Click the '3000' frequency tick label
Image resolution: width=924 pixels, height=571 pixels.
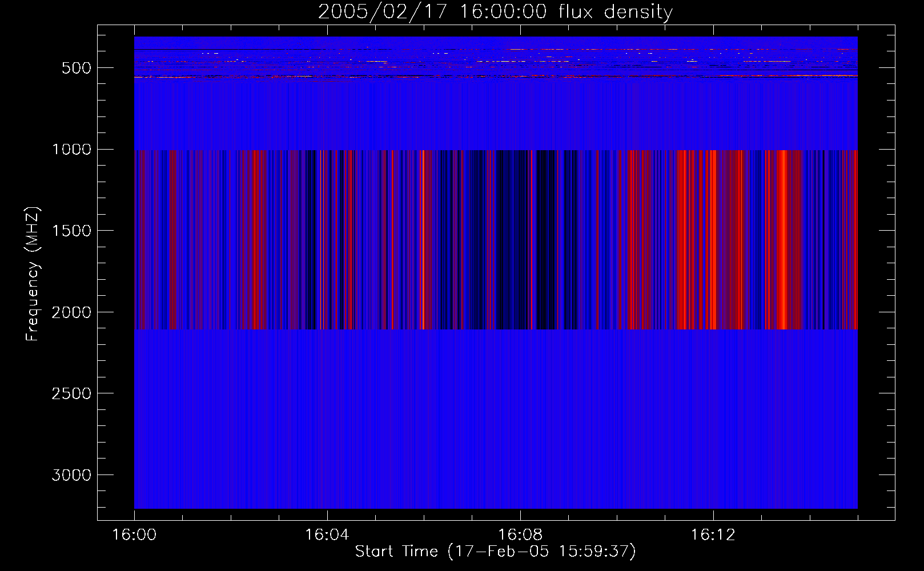point(71,475)
